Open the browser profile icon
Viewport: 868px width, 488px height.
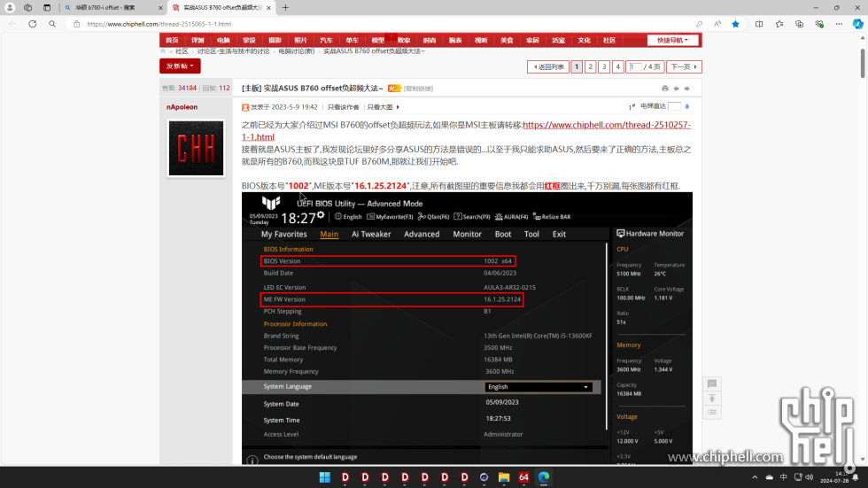click(x=10, y=8)
